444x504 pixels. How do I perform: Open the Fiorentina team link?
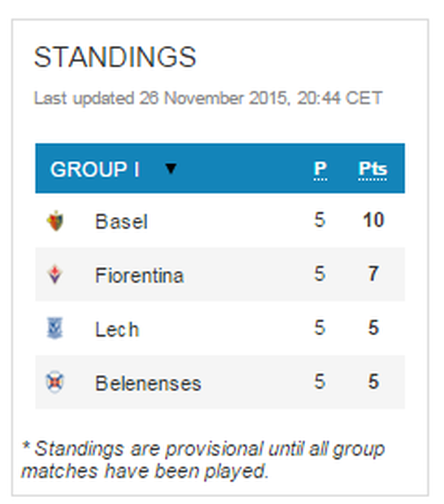pyautogui.click(x=140, y=275)
